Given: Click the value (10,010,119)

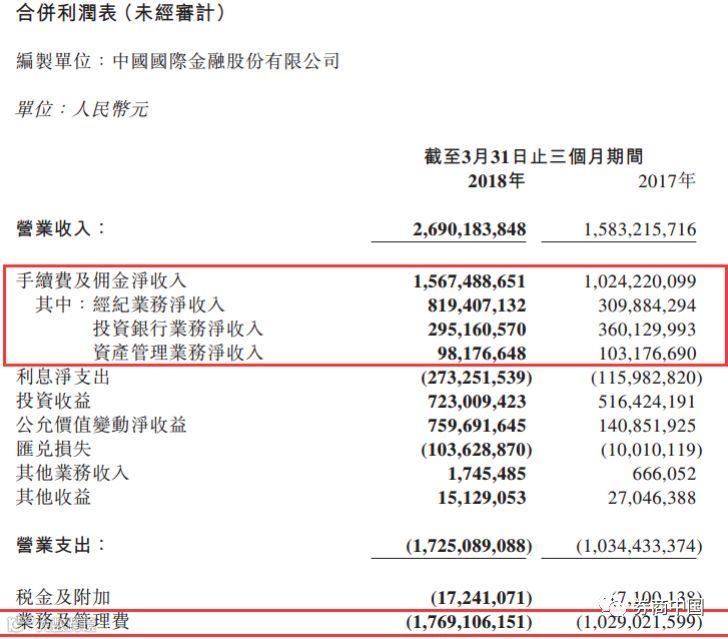Looking at the screenshot, I should [651, 450].
